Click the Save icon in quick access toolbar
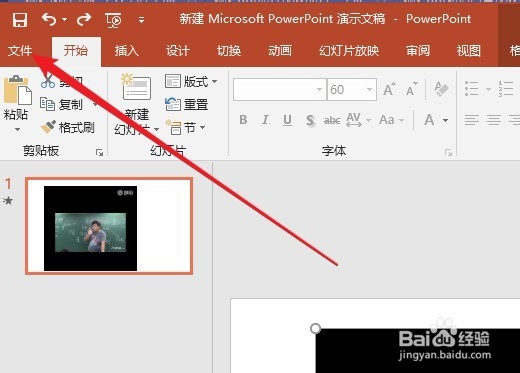Screen dimensions: 520x373 20,20
